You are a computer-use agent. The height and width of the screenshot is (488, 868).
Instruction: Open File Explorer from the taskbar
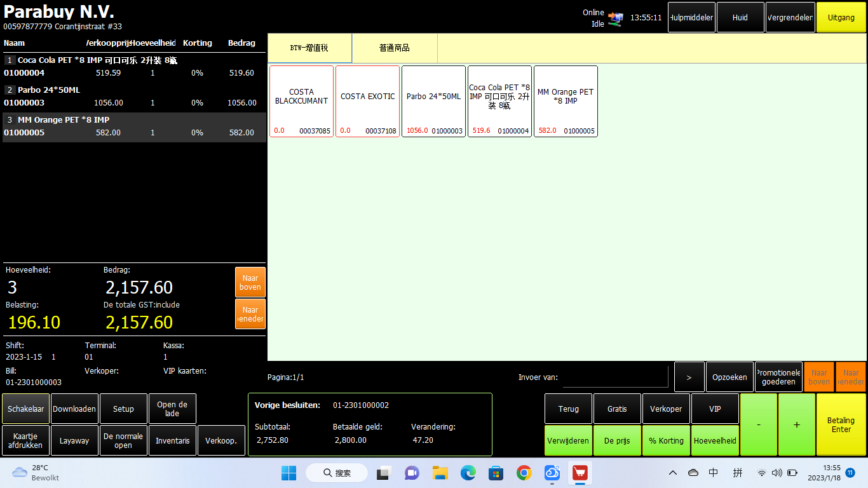[x=440, y=473]
